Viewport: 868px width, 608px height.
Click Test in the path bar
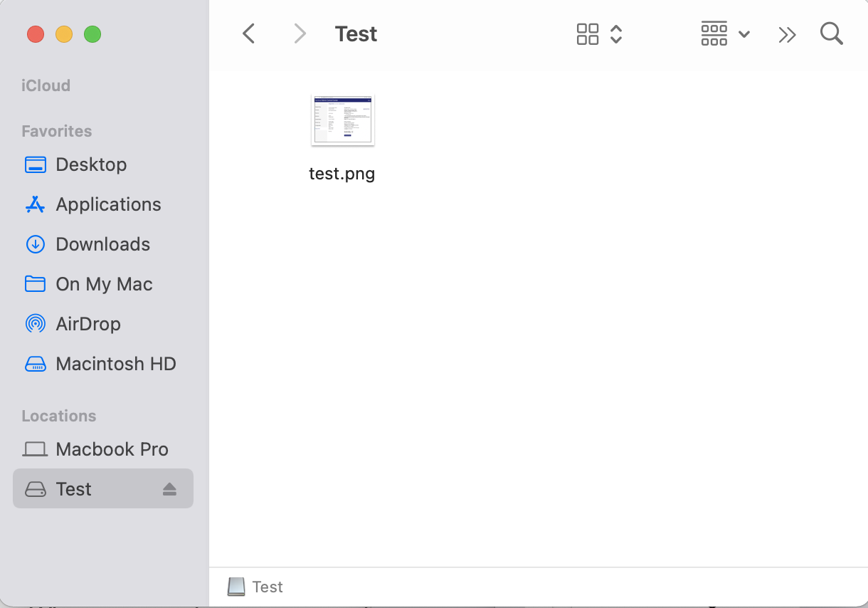(x=267, y=587)
